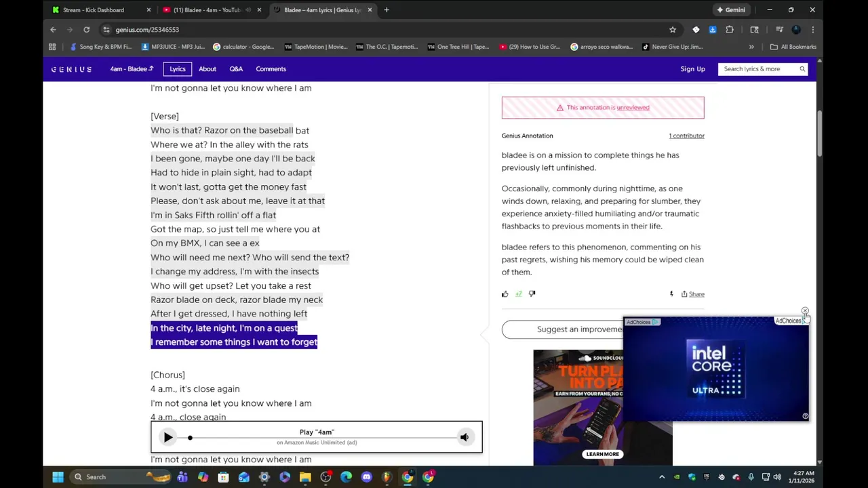
Task: Close the Kick Dashboard browser tab
Action: [x=149, y=10]
